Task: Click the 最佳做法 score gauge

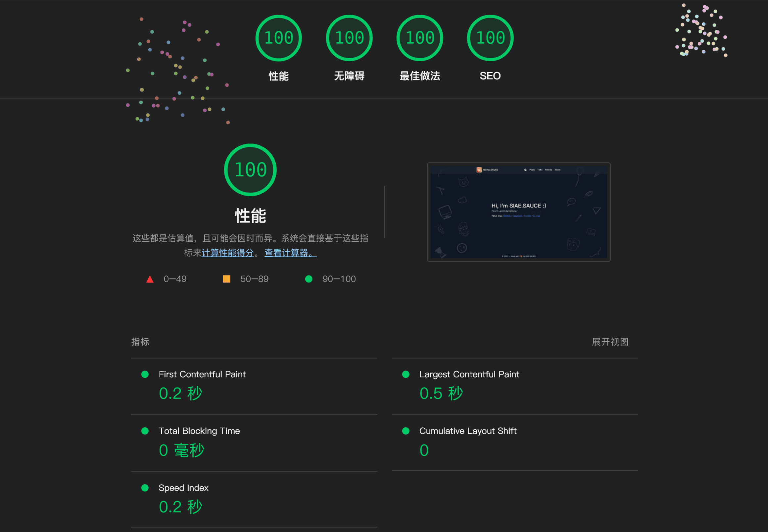Action: click(420, 38)
